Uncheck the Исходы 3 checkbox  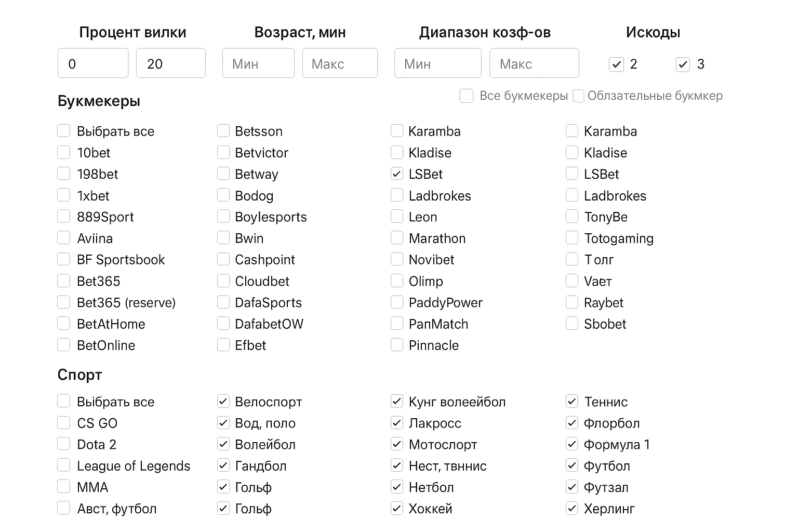pyautogui.click(x=683, y=64)
